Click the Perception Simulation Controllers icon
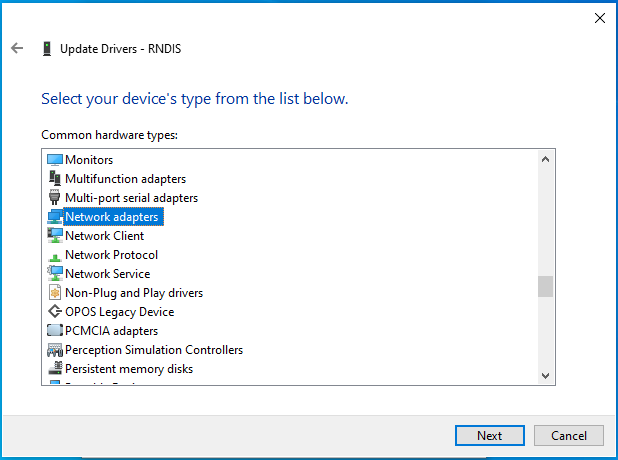This screenshot has height=460, width=618. pyautogui.click(x=55, y=350)
